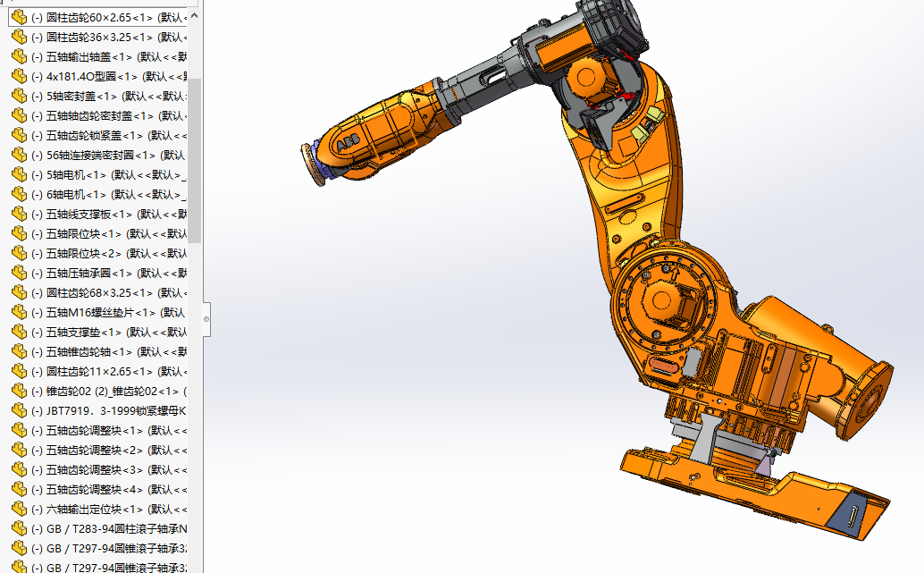The width and height of the screenshot is (924, 573).
Task: Select tree row 锥齿轮02 (2)_锥齿轮02<1>
Action: [98, 392]
